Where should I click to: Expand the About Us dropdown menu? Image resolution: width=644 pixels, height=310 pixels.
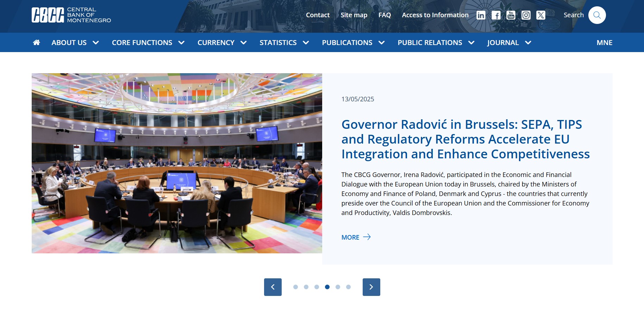tap(75, 43)
